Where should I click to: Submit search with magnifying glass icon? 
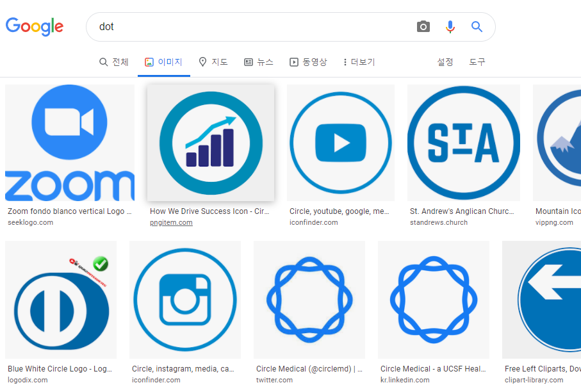pos(477,27)
